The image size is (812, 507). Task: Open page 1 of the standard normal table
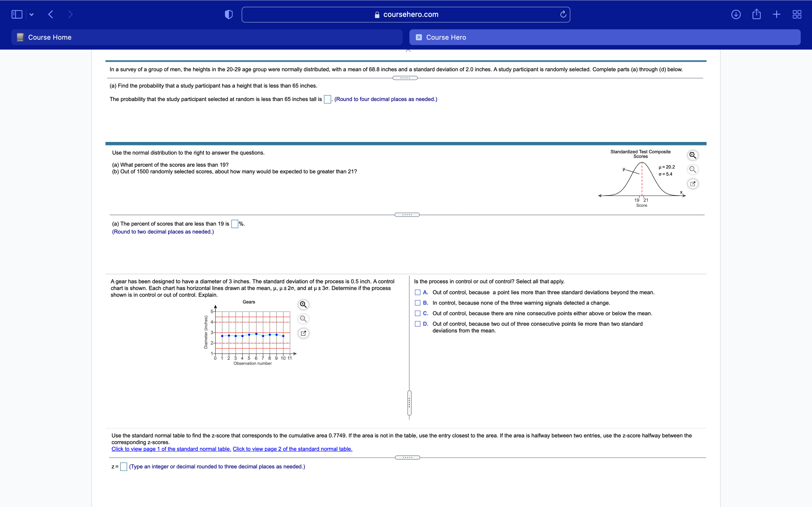point(171,449)
